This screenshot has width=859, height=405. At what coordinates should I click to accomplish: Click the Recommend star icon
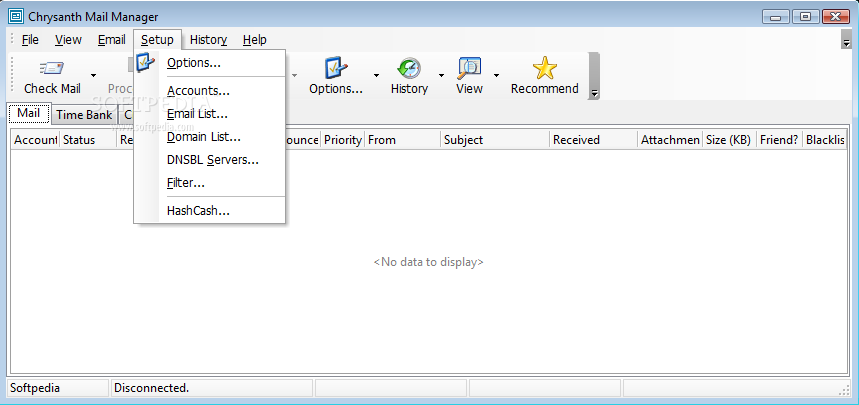click(x=545, y=69)
